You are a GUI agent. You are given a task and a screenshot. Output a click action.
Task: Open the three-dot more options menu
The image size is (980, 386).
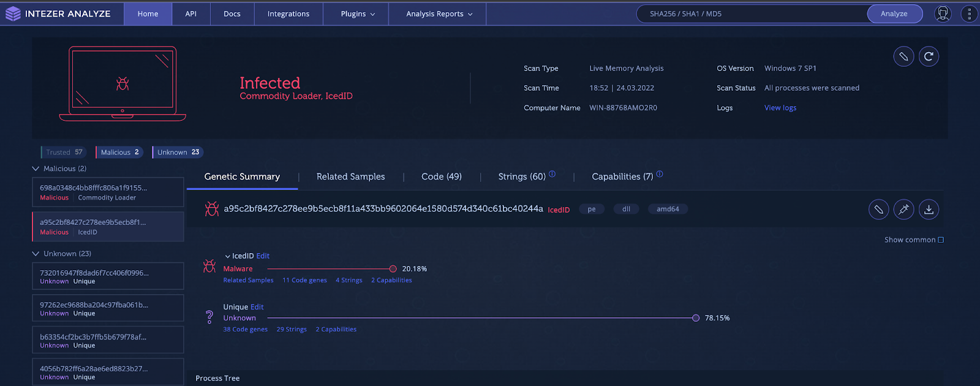pos(969,13)
